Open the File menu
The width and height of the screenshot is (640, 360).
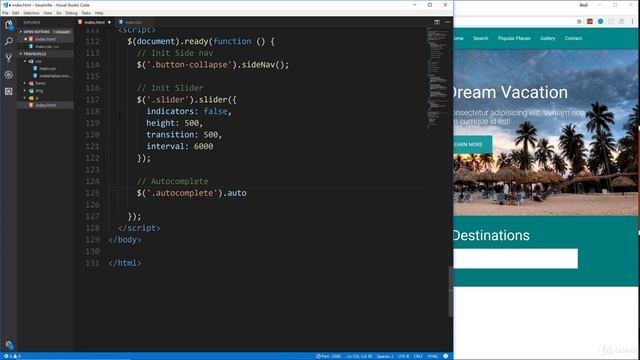point(5,13)
